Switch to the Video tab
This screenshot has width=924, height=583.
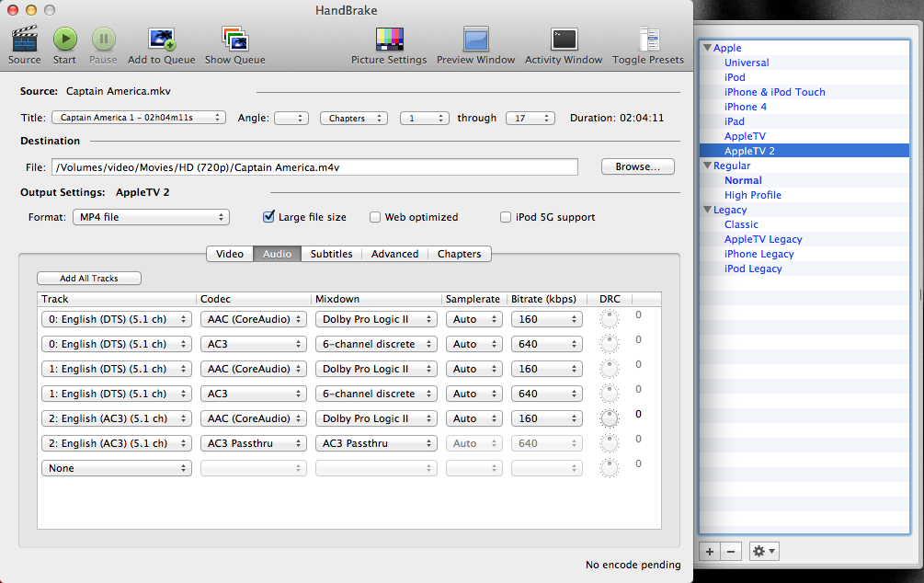[x=230, y=254]
